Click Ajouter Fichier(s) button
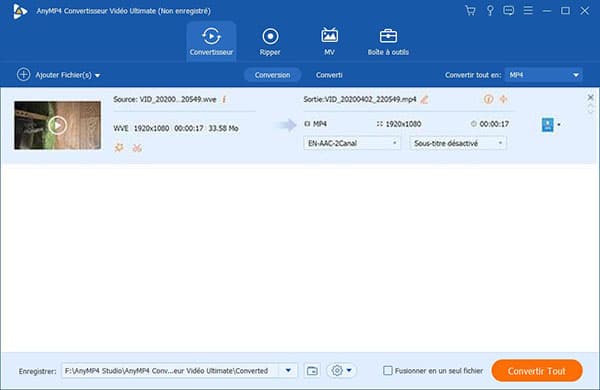 (59, 75)
